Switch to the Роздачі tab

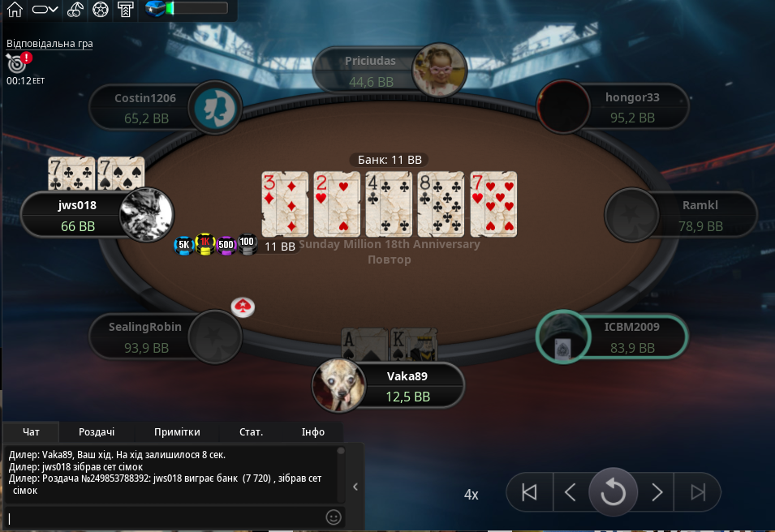tap(97, 431)
